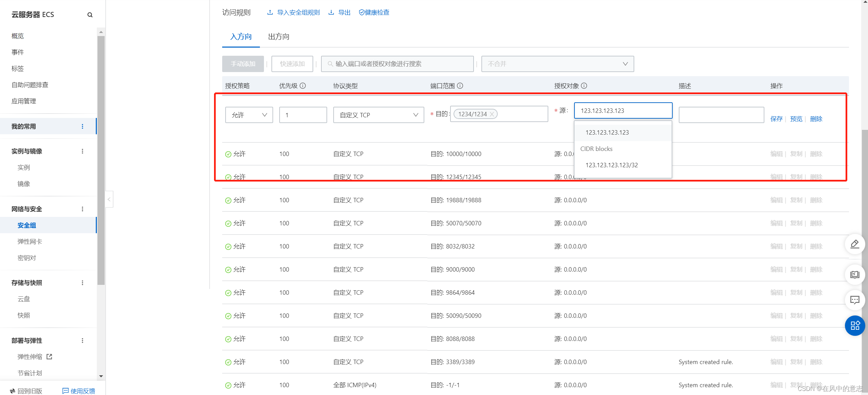868x395 pixels.
Task: Open 网络与安全 three-dot menu
Action: (82, 209)
